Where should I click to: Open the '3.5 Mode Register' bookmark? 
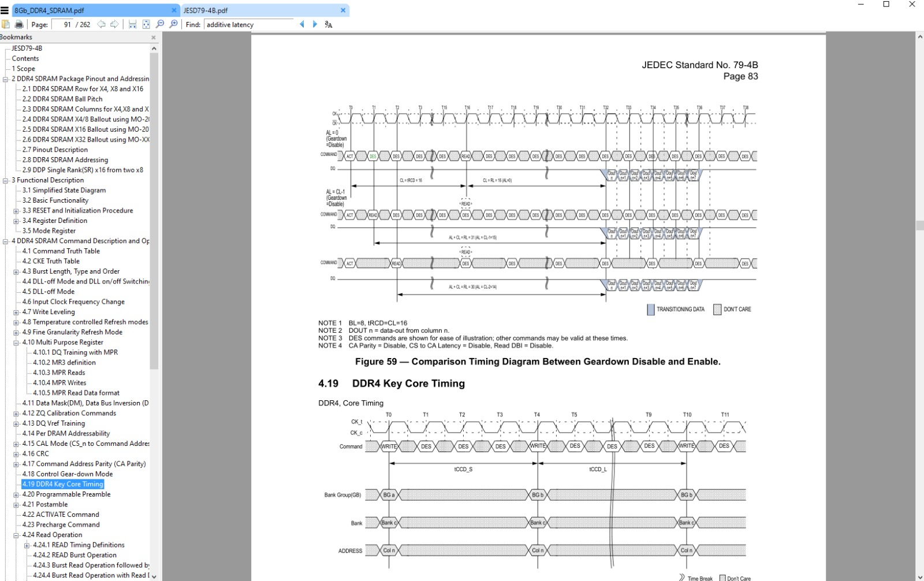click(49, 231)
